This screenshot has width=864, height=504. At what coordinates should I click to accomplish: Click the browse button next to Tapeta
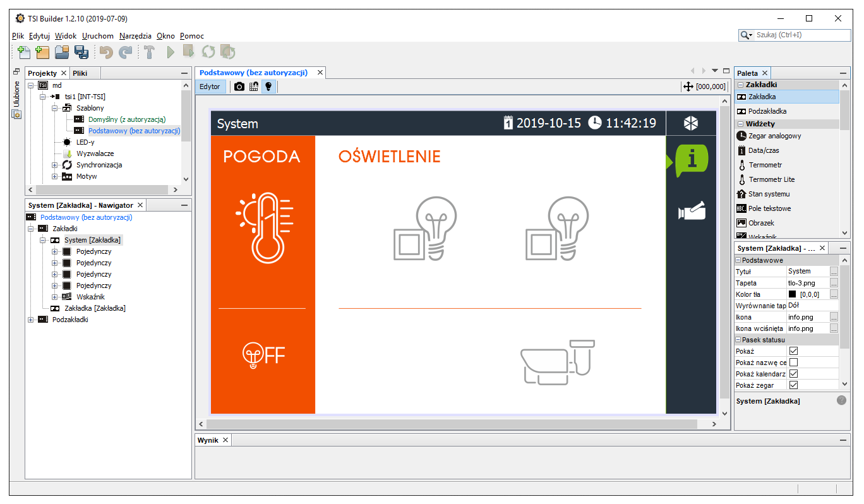[834, 283]
